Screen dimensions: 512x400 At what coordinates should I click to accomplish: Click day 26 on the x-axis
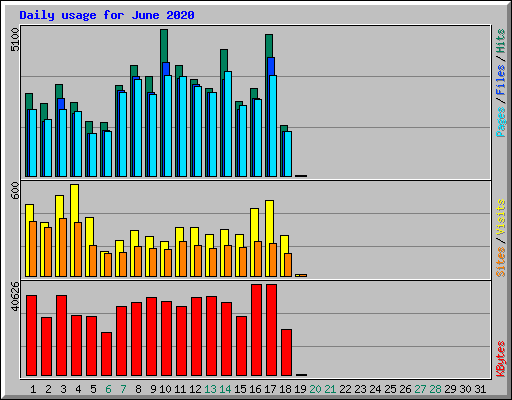click(x=406, y=389)
